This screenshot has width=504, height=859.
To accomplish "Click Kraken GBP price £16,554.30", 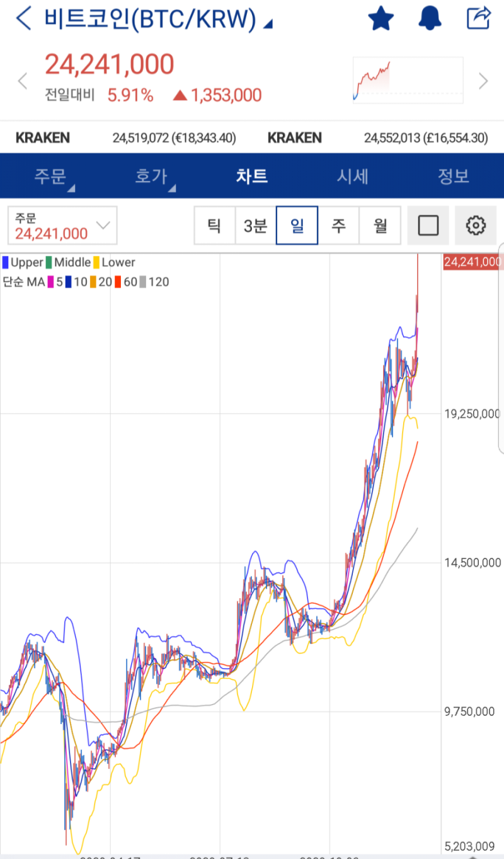I will click(455, 138).
